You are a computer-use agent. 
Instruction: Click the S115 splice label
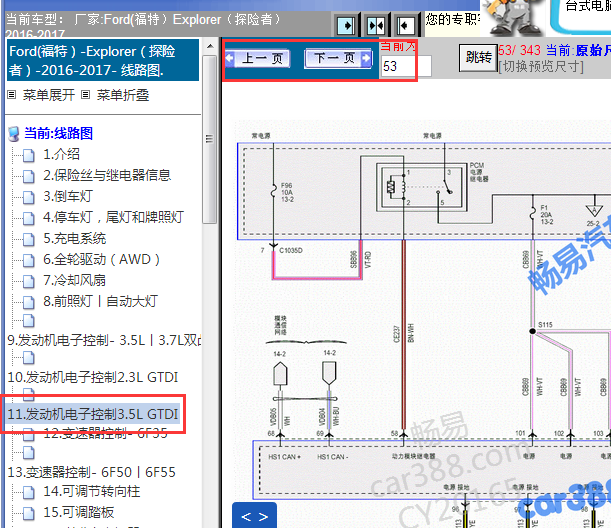[545, 325]
